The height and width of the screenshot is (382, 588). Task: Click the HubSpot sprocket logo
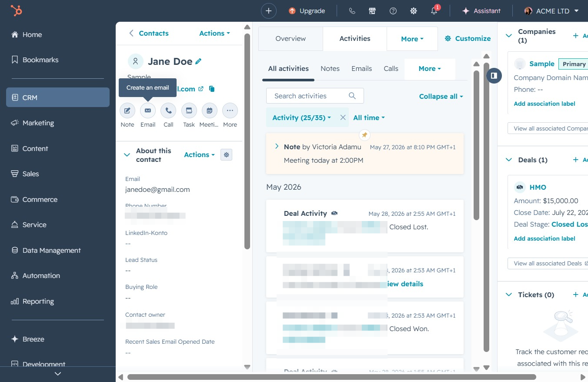16,10
